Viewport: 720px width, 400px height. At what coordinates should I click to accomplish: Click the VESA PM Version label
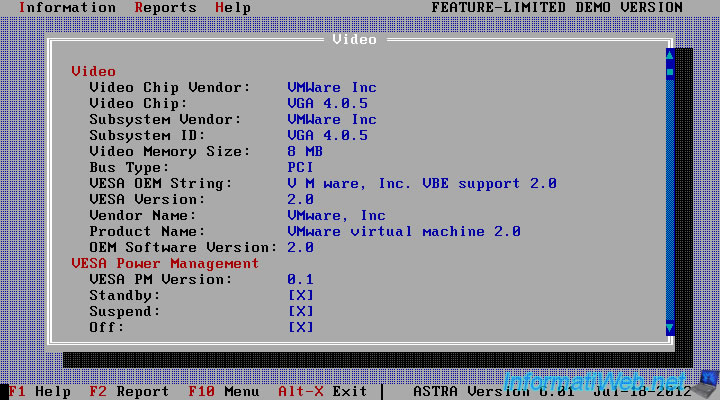(x=161, y=279)
